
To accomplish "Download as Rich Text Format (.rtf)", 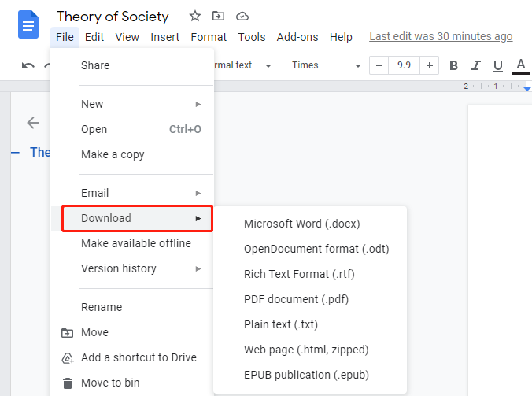I will 310,274.
